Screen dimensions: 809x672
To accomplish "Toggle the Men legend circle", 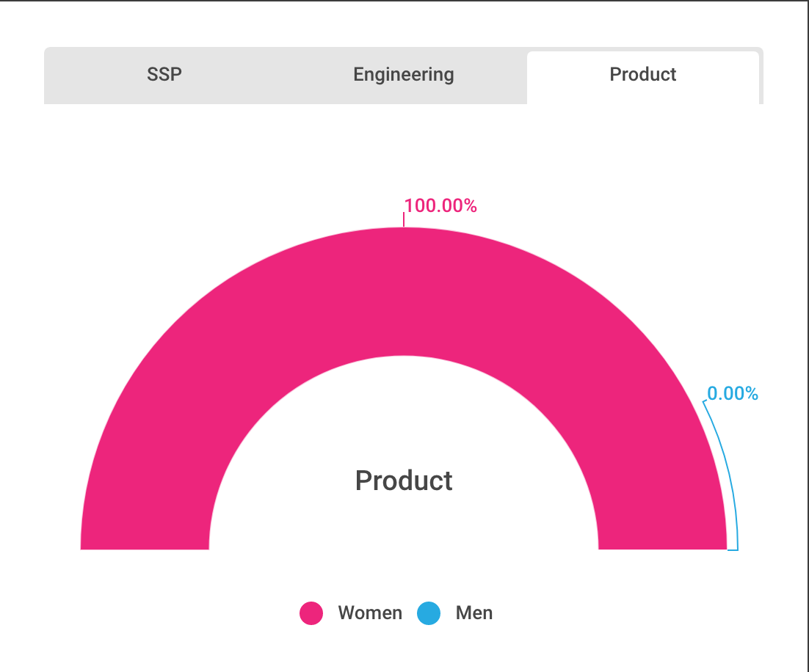I will point(429,613).
